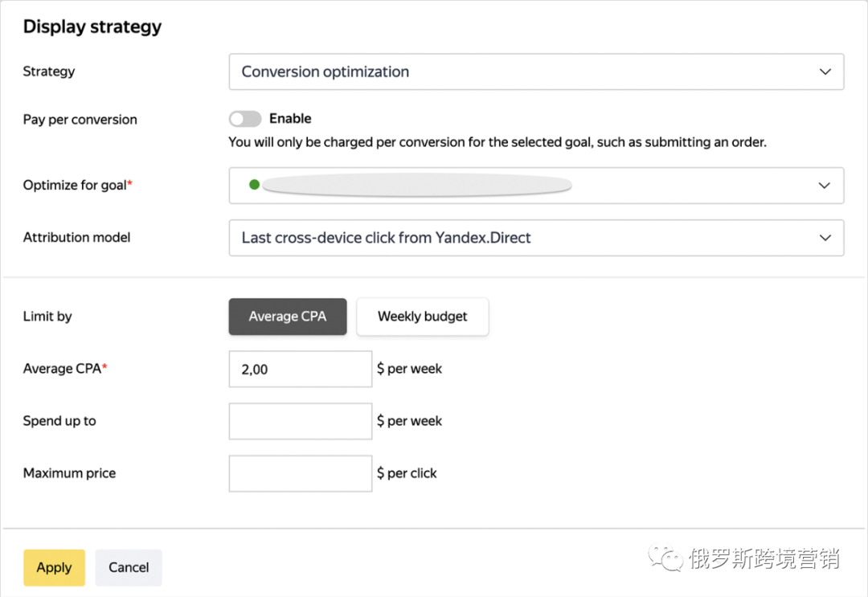Toggle the Pay per conversion switch
The width and height of the screenshot is (868, 597).
245,119
